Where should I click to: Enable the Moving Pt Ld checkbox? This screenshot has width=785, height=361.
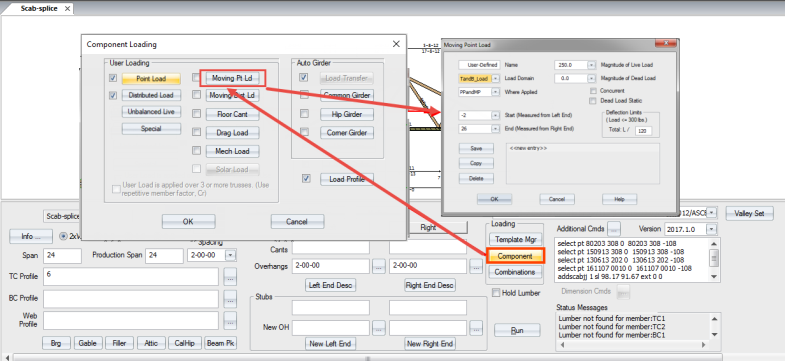[x=196, y=78]
